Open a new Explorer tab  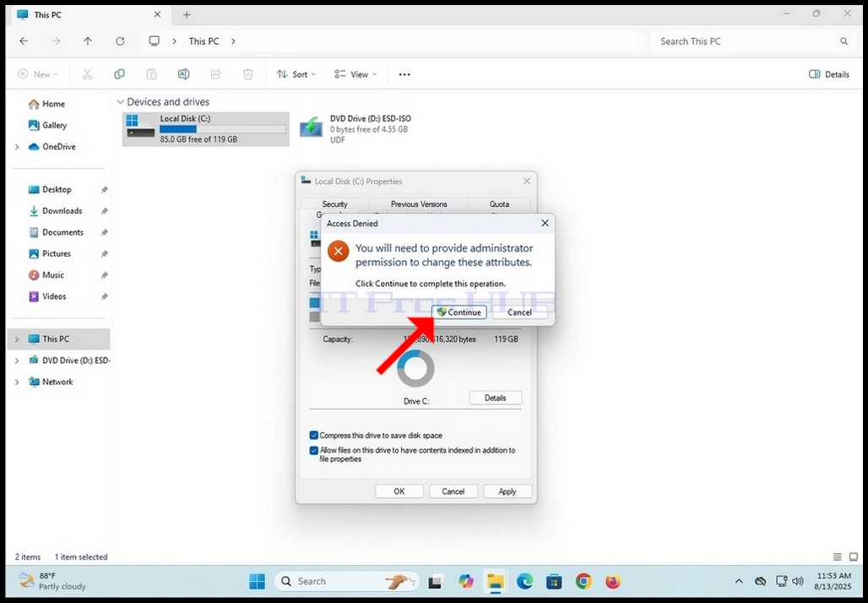[187, 15]
